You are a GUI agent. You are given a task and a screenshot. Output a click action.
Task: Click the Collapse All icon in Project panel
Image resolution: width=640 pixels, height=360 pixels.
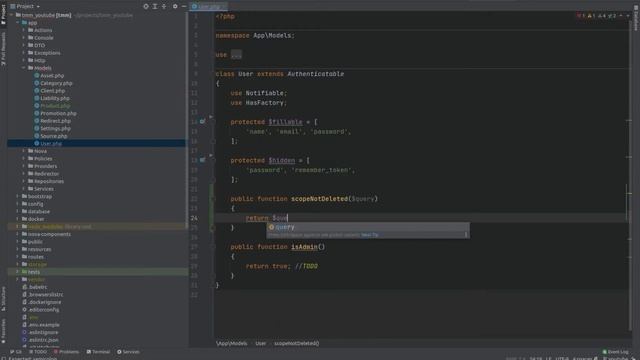(164, 6)
